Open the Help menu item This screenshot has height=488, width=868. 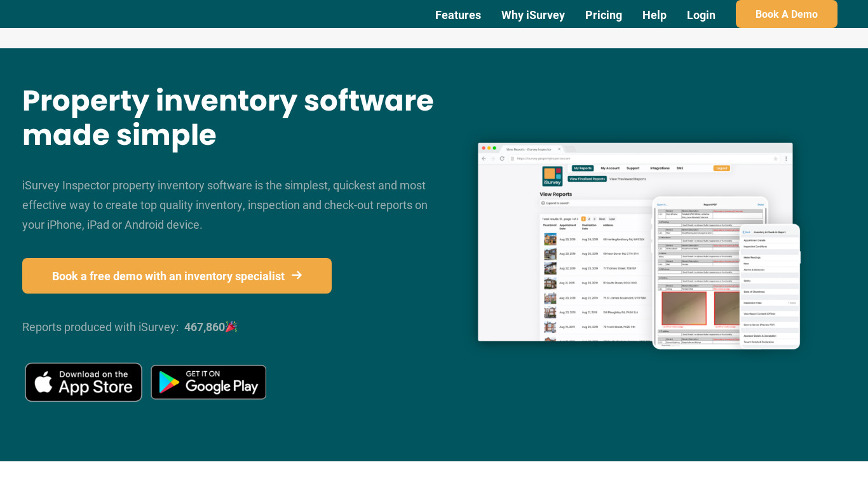coord(654,15)
